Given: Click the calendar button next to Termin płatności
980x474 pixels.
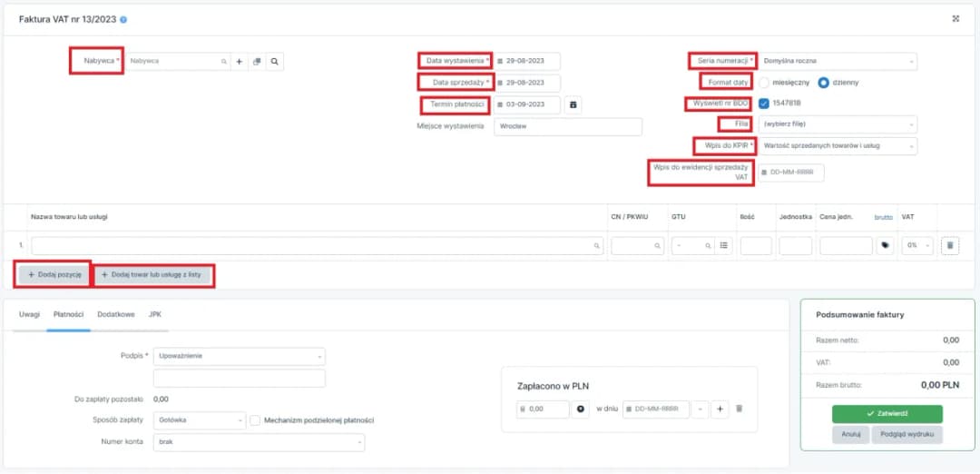Looking at the screenshot, I should pyautogui.click(x=573, y=104).
